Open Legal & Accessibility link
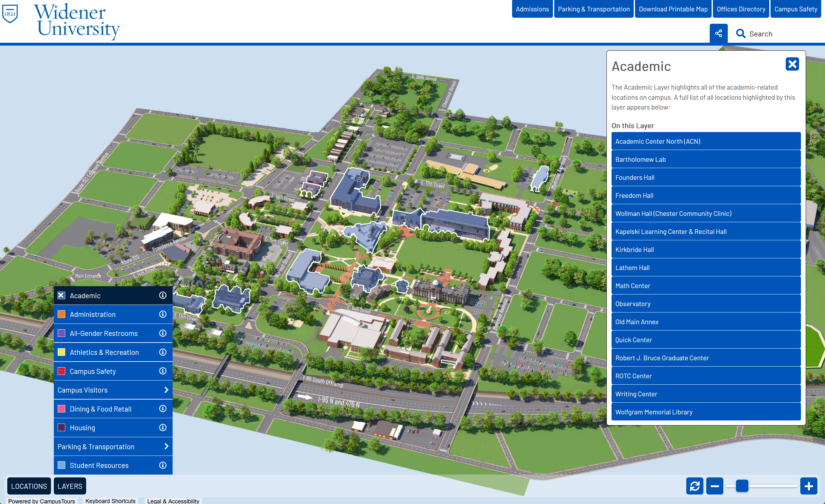825x504 pixels. point(173,501)
